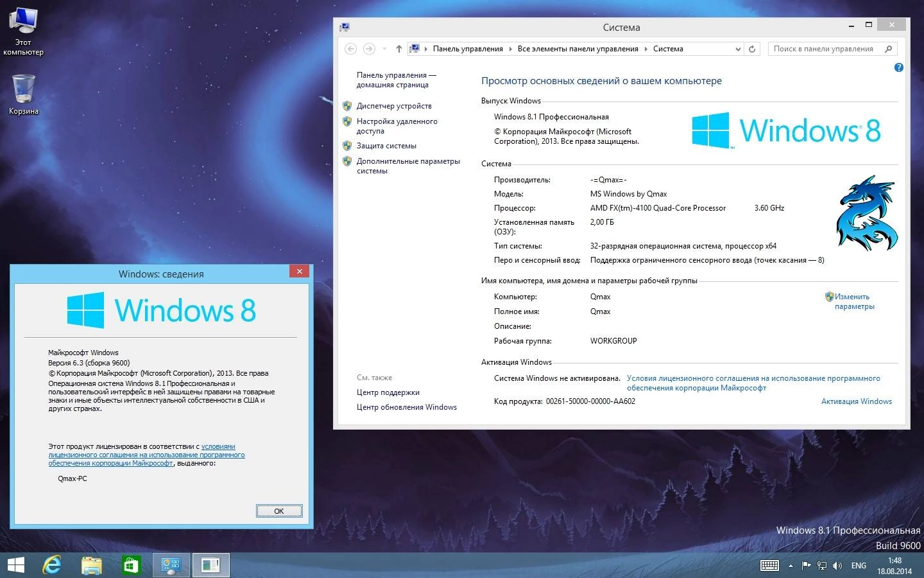Open the blue help question icon
Screen dimensions: 924x578
tap(899, 67)
